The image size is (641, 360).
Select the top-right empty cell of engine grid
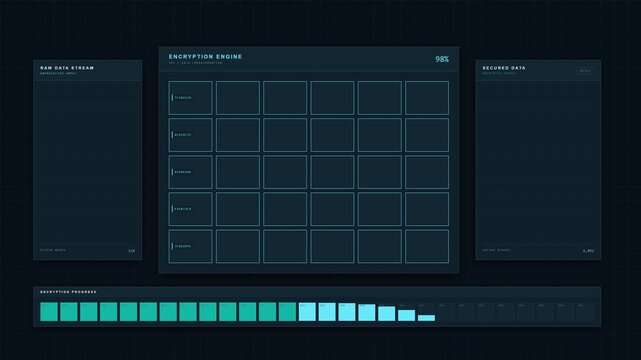tap(427, 98)
